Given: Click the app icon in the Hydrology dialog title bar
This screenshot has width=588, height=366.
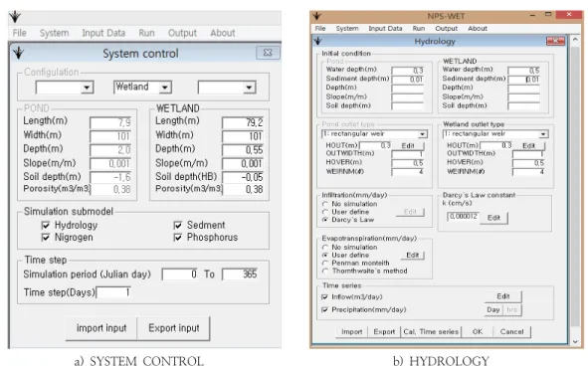Looking at the screenshot, I should [318, 41].
